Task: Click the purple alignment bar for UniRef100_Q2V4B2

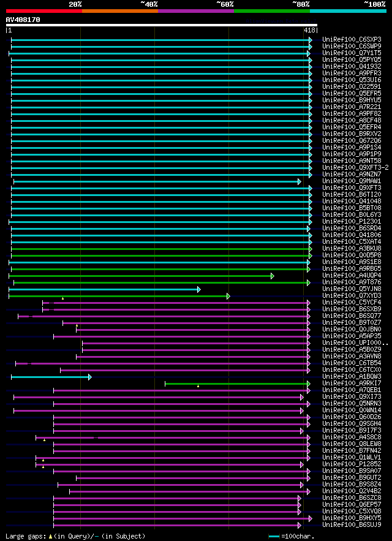Action: 190,491
